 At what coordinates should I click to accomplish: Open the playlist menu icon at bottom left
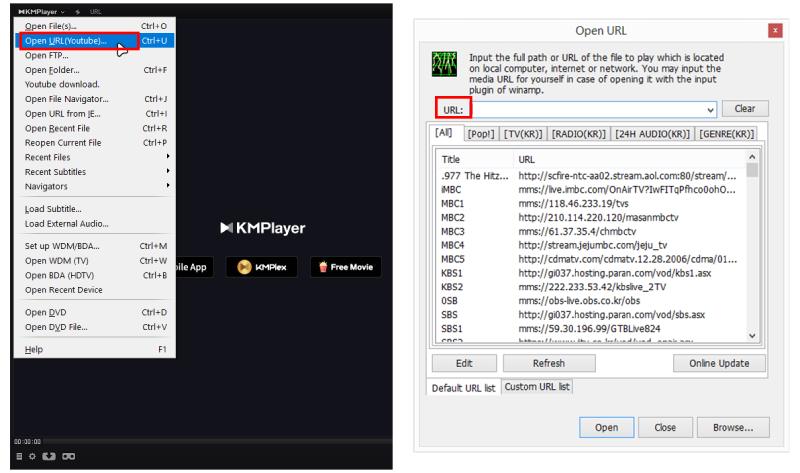point(19,456)
